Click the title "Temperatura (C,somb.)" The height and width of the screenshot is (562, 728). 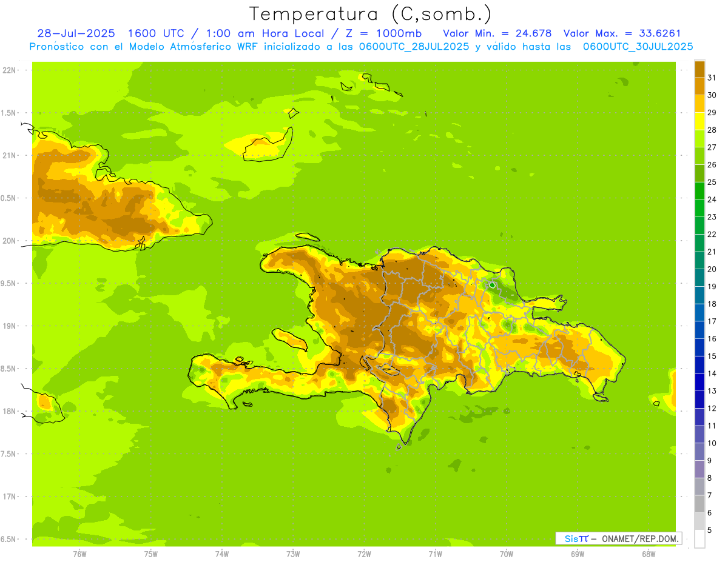click(x=371, y=13)
